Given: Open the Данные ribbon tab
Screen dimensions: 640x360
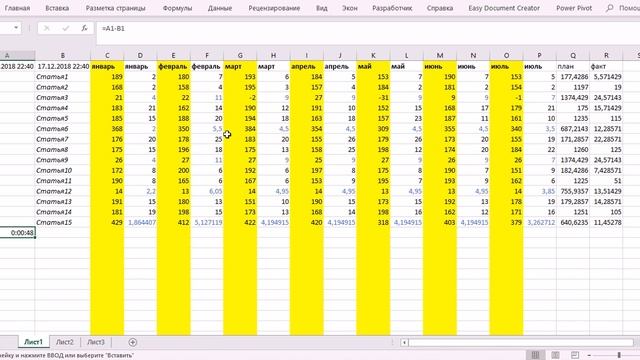Looking at the screenshot, I should point(220,8).
